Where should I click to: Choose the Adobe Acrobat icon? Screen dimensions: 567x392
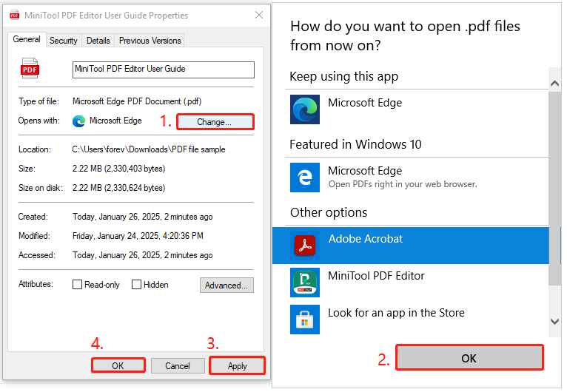click(x=304, y=246)
